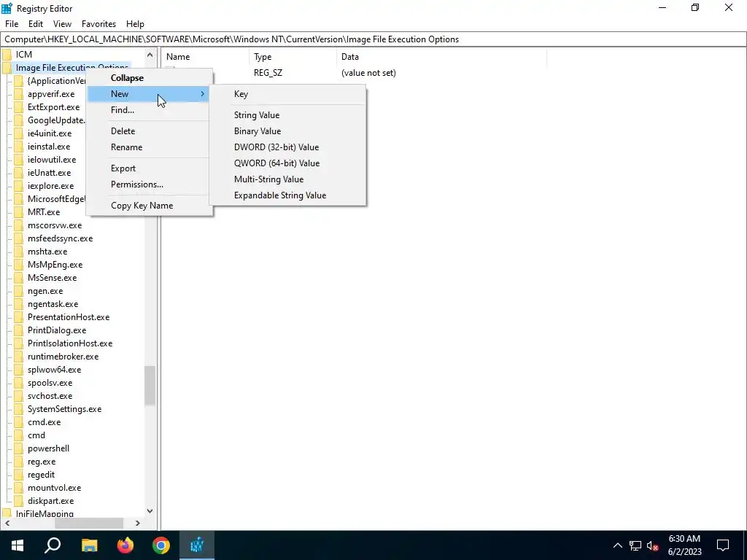Screen dimensions: 747x560
Task: Open the Favorites menu
Action: 98,24
